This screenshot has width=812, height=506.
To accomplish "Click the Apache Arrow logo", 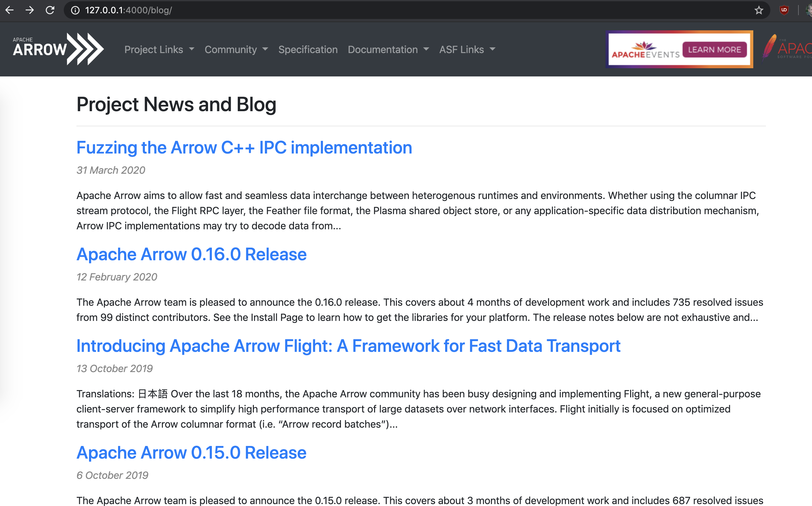I will [x=58, y=49].
